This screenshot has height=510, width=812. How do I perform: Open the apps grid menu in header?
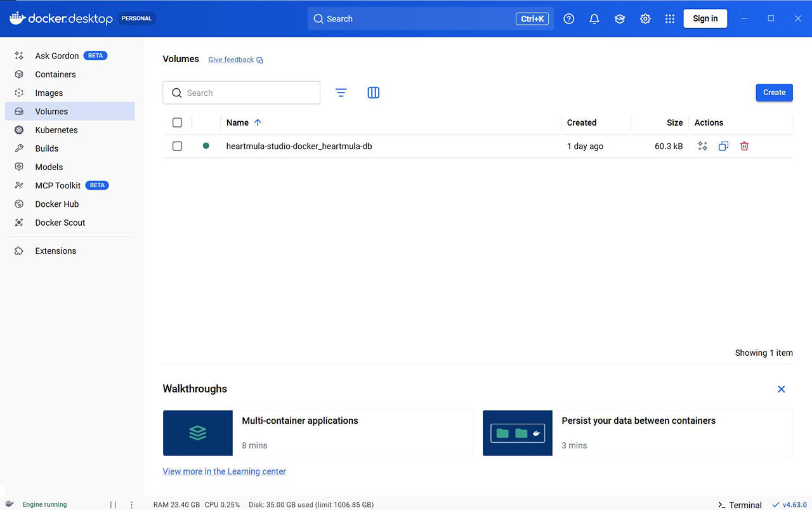coord(669,19)
